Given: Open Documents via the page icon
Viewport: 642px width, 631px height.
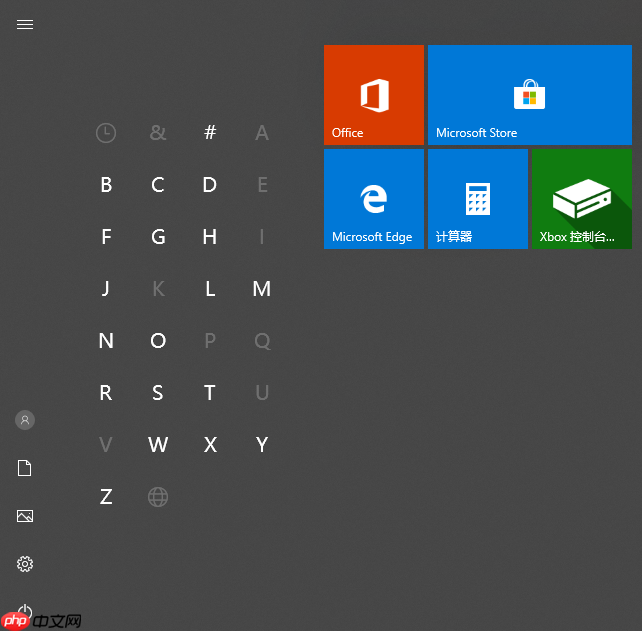Looking at the screenshot, I should click(25, 468).
